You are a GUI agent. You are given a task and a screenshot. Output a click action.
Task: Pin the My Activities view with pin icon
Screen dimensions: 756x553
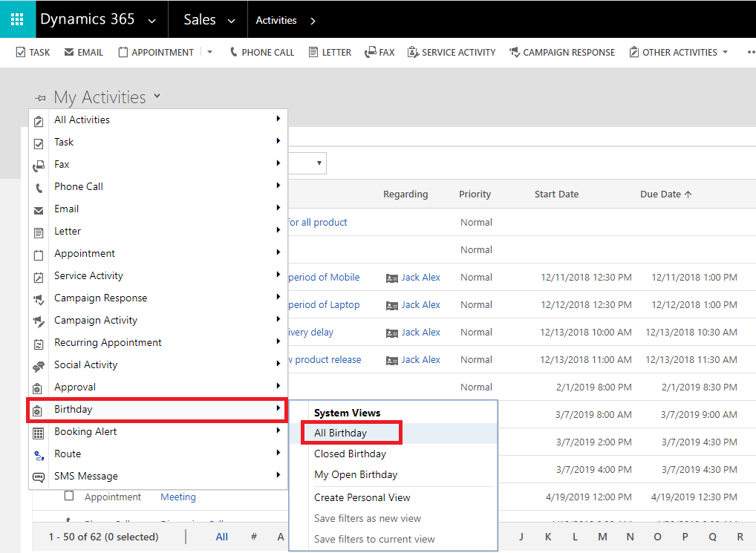click(x=41, y=98)
